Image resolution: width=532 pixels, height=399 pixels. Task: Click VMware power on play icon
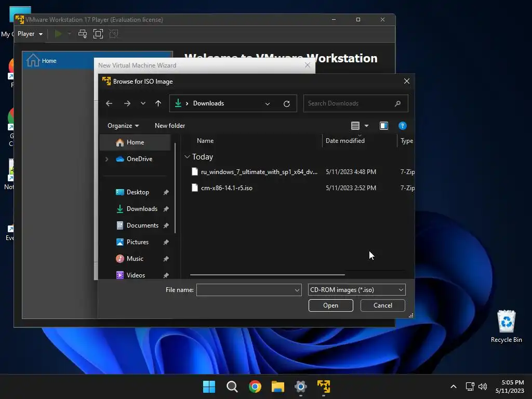click(58, 34)
